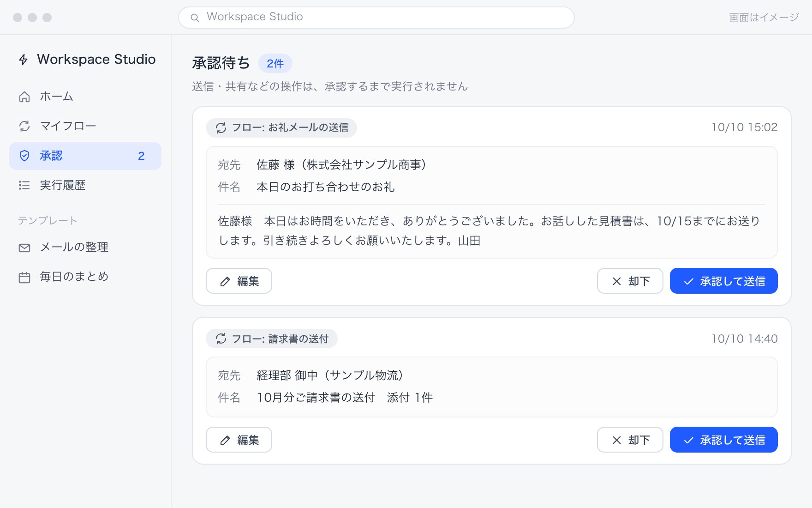
Task: Approve and send the 請求書の送付 request
Action: pos(724,440)
